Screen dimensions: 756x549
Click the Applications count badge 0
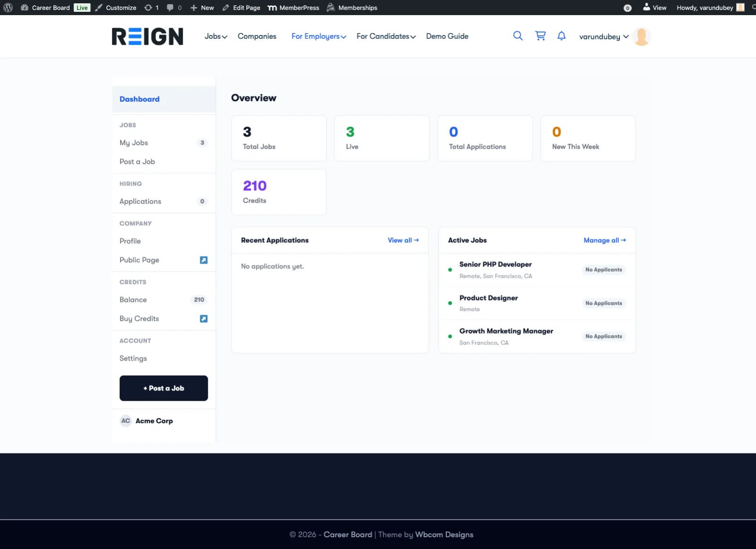tap(202, 201)
